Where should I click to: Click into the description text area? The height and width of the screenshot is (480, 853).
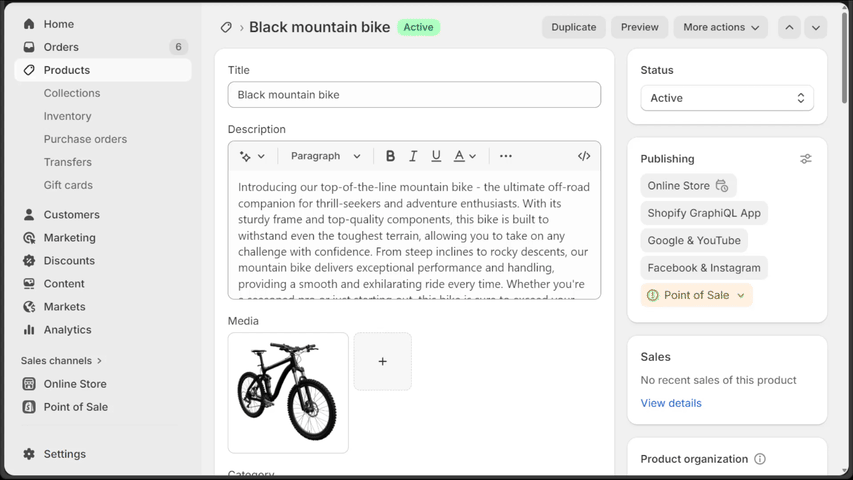(x=414, y=235)
